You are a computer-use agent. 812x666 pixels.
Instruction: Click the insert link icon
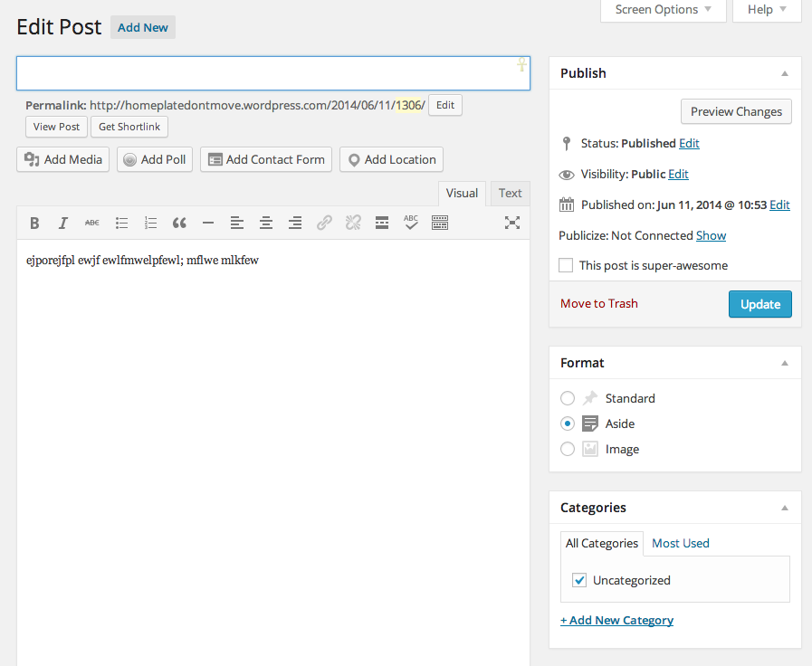click(324, 223)
